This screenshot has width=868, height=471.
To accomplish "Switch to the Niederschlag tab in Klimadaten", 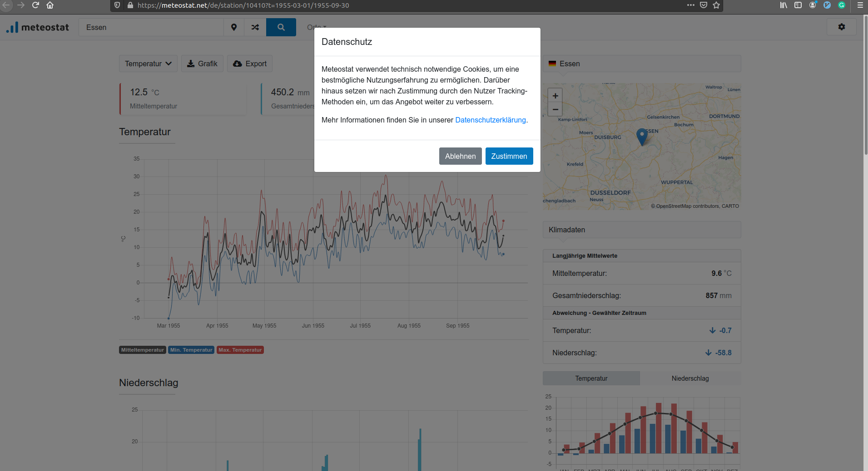I will point(689,378).
